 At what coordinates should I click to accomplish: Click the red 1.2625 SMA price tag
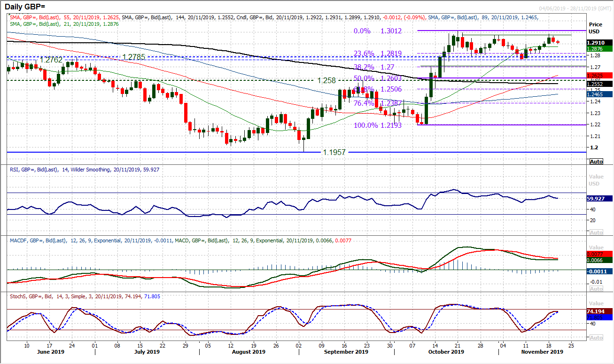tap(595, 75)
